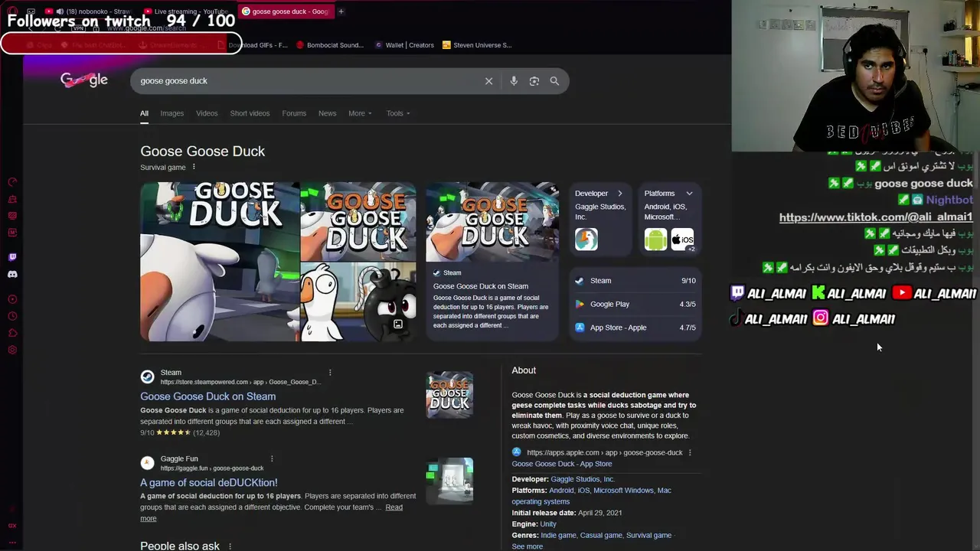This screenshot has width=980, height=551.
Task: Open three-dot menu of Steam result
Action: click(330, 373)
